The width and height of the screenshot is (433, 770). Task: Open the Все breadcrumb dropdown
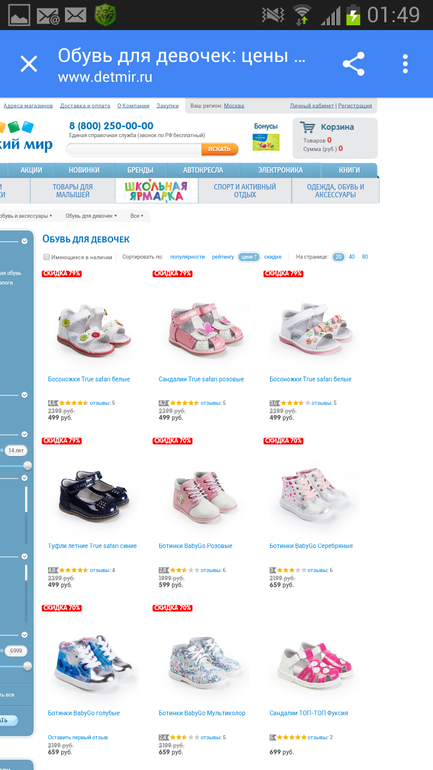click(136, 216)
